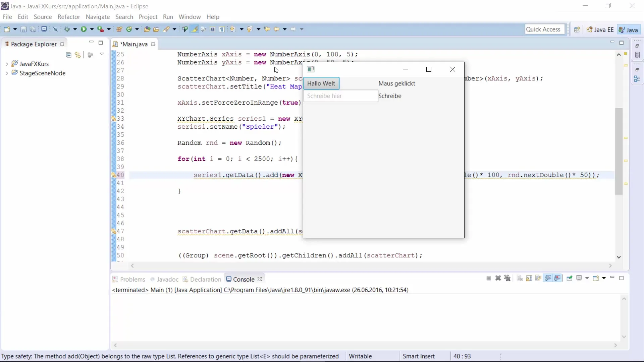Open the Package Explorer View Menu triangle
The height and width of the screenshot is (362, 644).
click(102, 54)
